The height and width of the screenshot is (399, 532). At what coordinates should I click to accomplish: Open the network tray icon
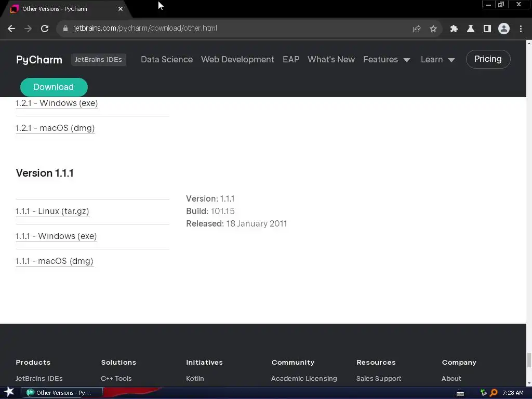[x=484, y=393]
